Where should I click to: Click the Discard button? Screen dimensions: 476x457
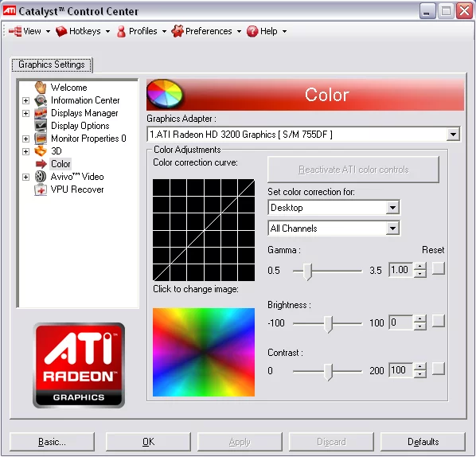pos(331,442)
